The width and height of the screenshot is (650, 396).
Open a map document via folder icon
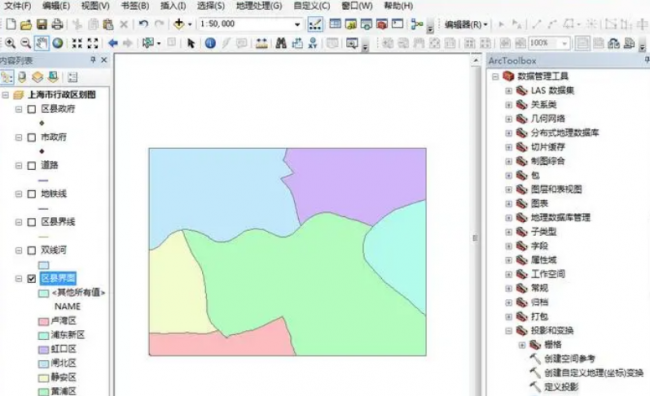point(26,24)
